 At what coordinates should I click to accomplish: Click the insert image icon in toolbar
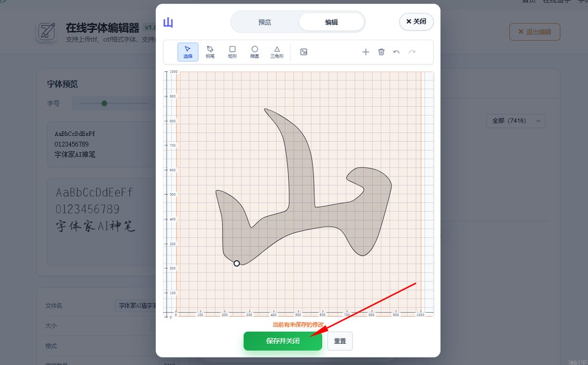[304, 52]
